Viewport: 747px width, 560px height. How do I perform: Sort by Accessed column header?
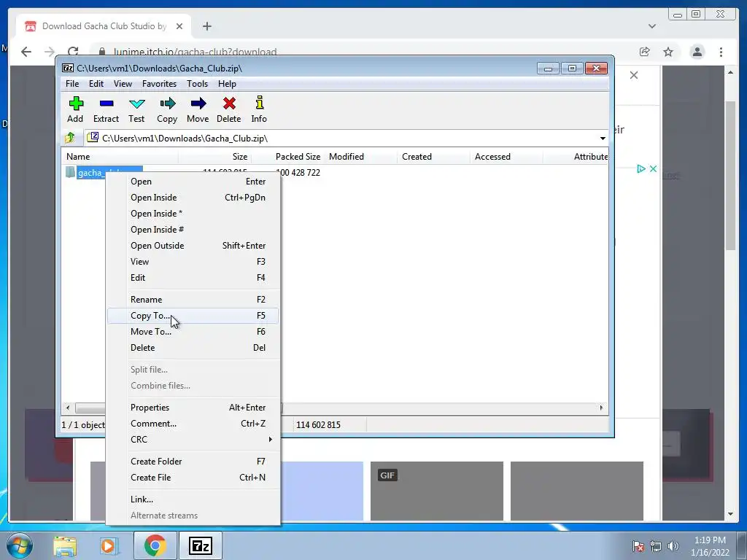pos(506,157)
